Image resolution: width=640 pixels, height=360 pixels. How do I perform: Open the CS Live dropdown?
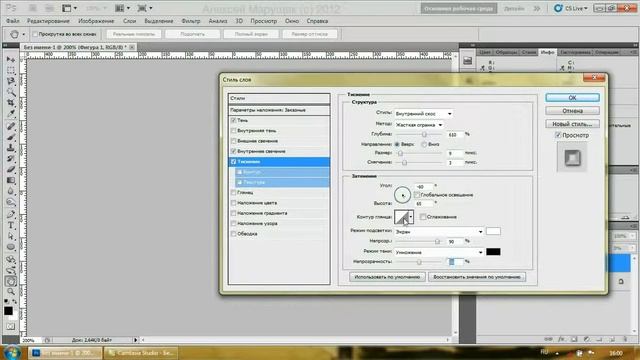[x=571, y=8]
